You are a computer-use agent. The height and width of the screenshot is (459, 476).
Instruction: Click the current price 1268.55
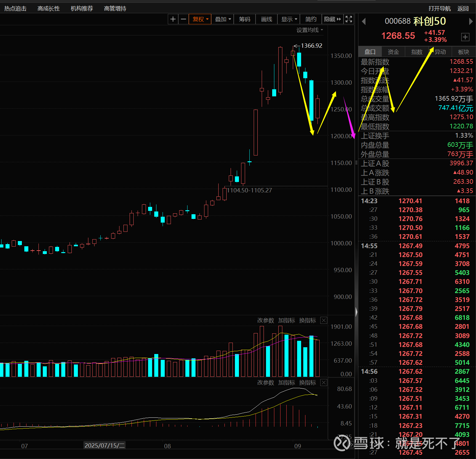click(398, 36)
